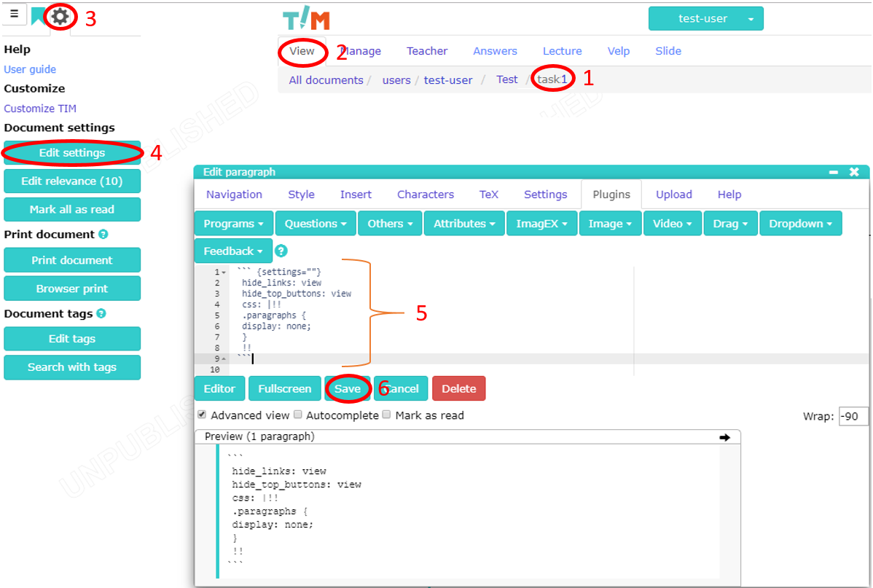The image size is (873, 588).
Task: Select the Navigation editor tab
Action: click(x=234, y=195)
